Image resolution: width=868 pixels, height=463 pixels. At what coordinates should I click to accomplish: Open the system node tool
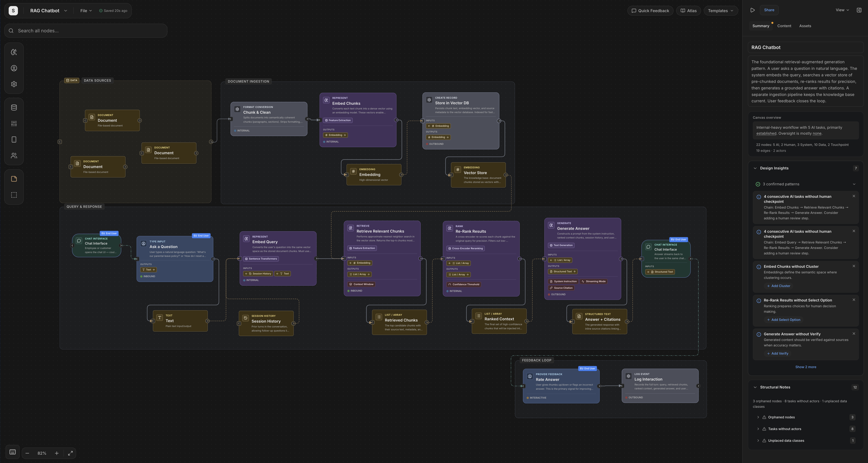tap(14, 84)
